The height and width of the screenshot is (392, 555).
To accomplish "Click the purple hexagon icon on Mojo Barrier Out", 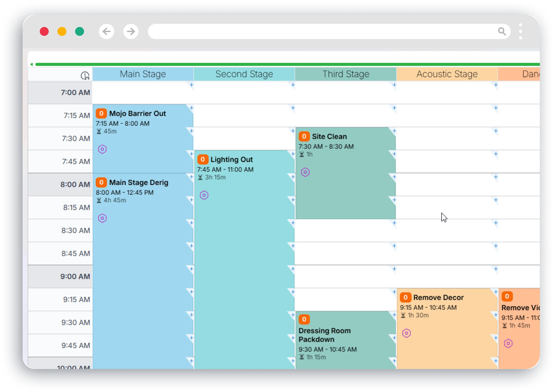I will 102,149.
